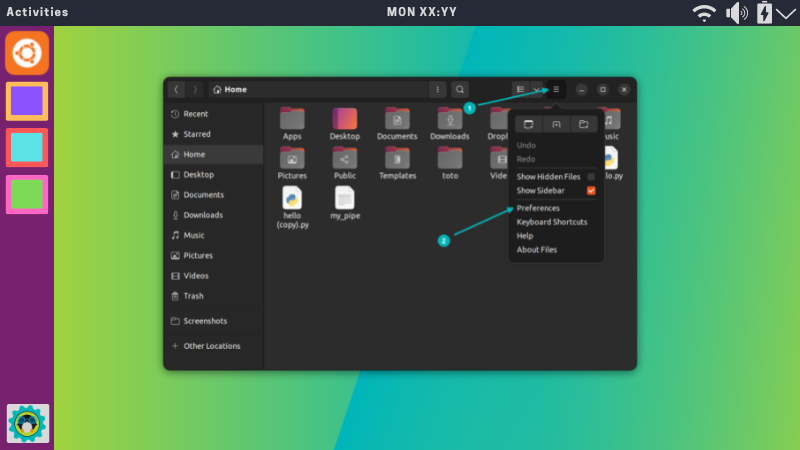Expand Other Locations in the sidebar

211,346
